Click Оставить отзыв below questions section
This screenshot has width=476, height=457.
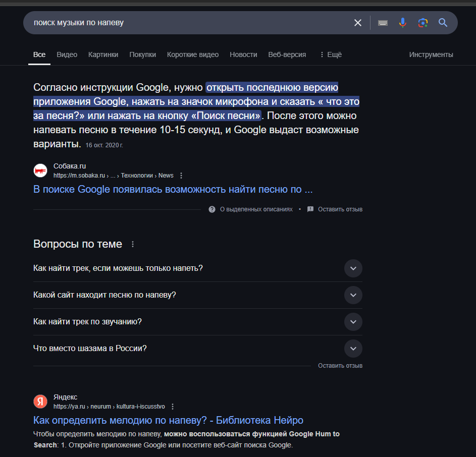click(340, 366)
